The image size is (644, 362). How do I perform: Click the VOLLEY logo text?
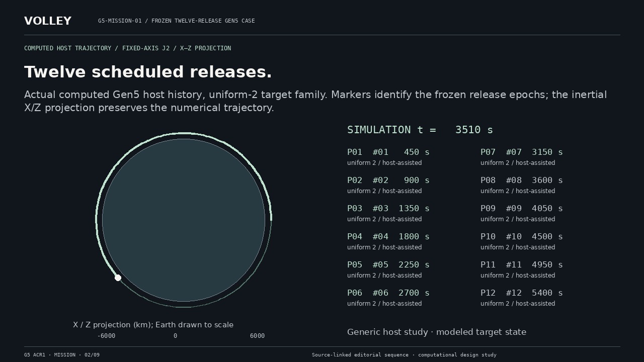[48, 21]
